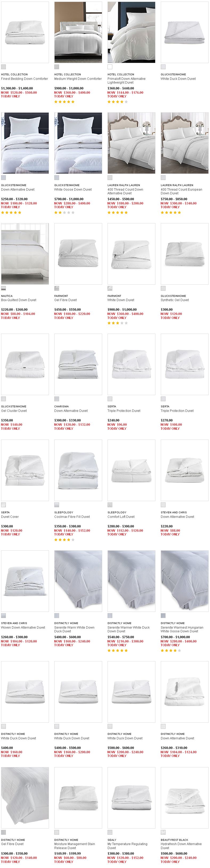Click the stars under Coolmax Fibre Fill Duvet
The image size is (210, 868).
click(64, 540)
